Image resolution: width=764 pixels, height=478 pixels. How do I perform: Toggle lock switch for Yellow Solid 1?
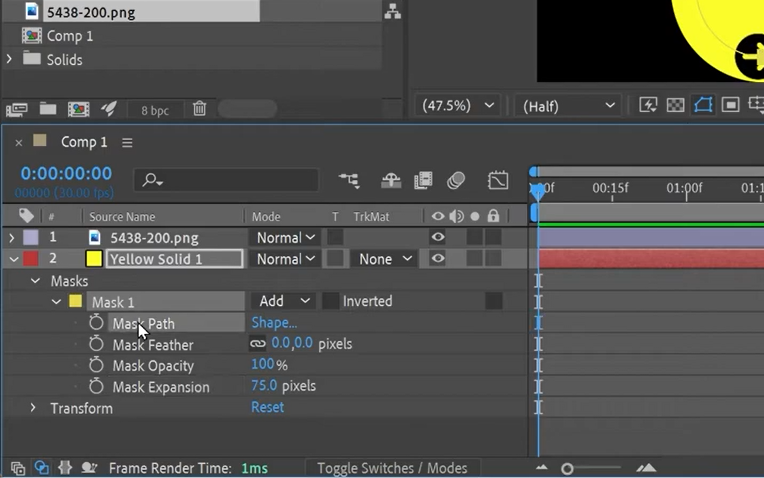pos(493,259)
